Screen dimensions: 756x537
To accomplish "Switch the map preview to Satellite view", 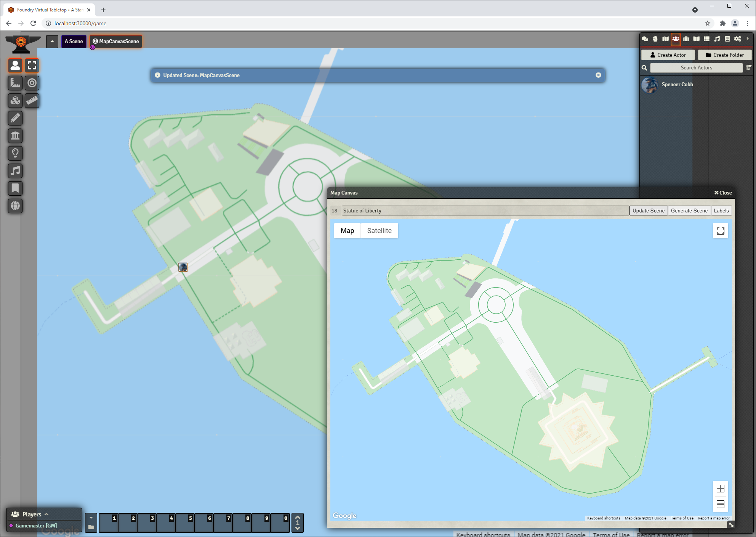I will (379, 230).
